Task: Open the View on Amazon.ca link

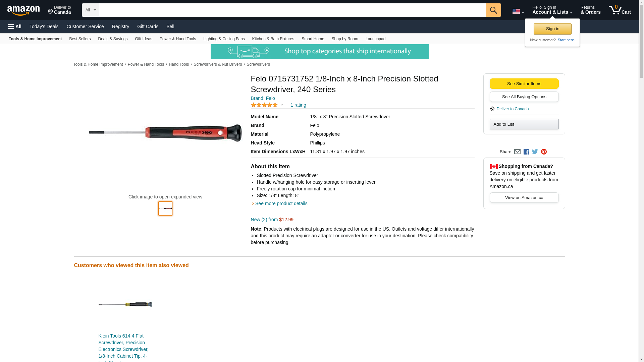Action: [x=524, y=198]
